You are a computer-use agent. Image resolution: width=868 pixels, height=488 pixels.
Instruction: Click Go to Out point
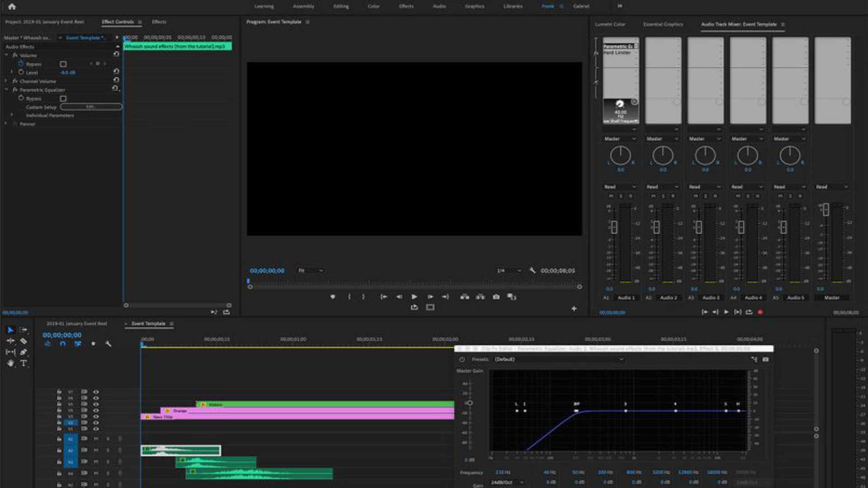[445, 297]
